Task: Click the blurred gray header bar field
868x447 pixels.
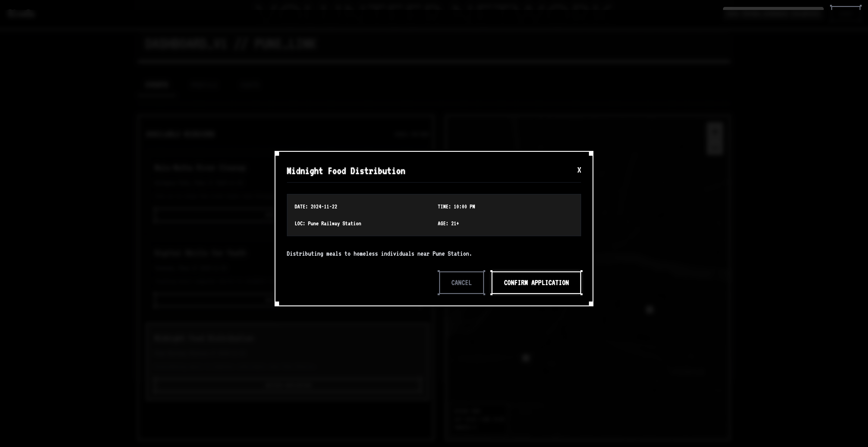Action: tap(773, 14)
